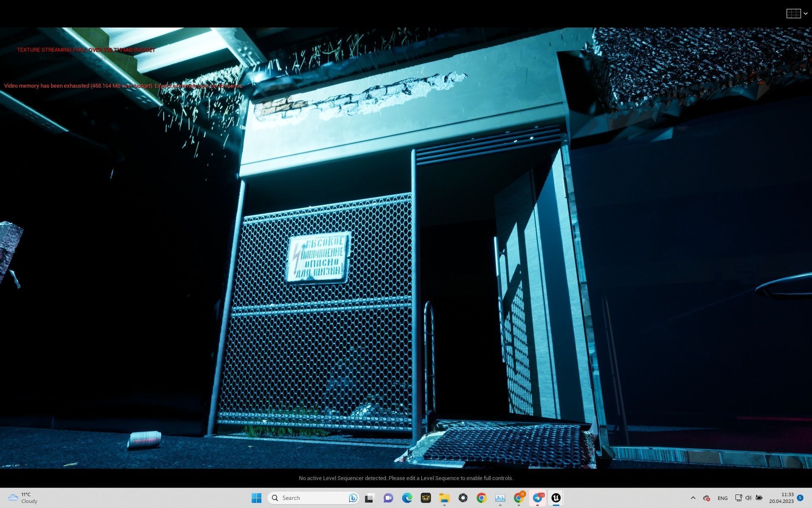Open Telegram from the taskbar

tap(538, 498)
